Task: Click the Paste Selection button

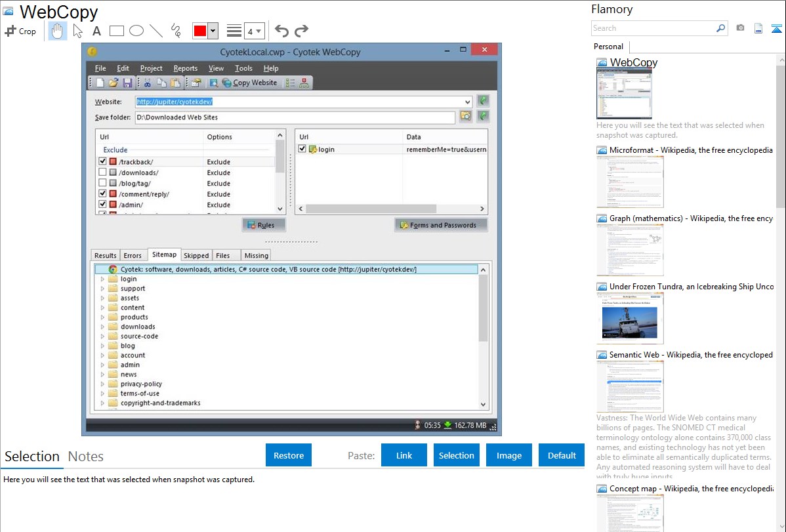Action: click(456, 455)
